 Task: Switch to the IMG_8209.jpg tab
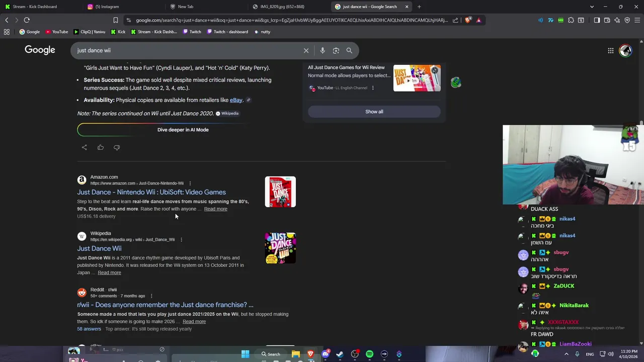[x=288, y=7]
